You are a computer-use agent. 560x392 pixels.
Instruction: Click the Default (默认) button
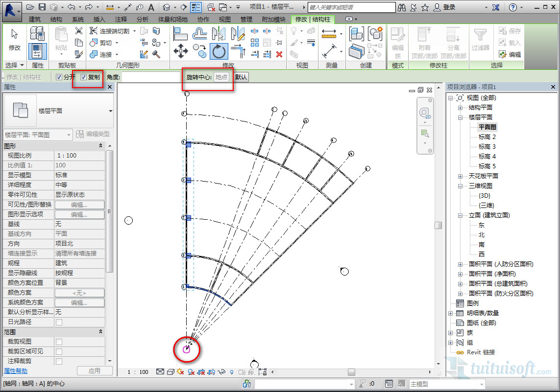pyautogui.click(x=241, y=77)
